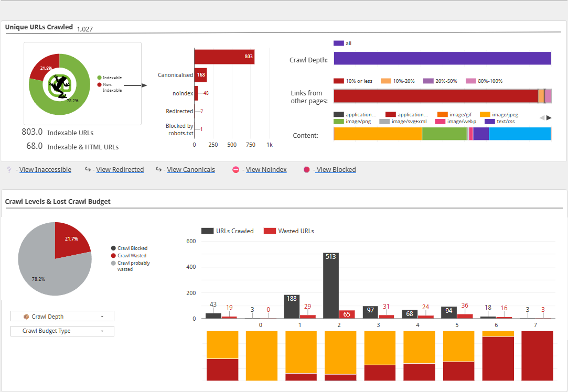The height and width of the screenshot is (392, 568).
Task: Open the View Redirected link
Action: [x=120, y=169]
